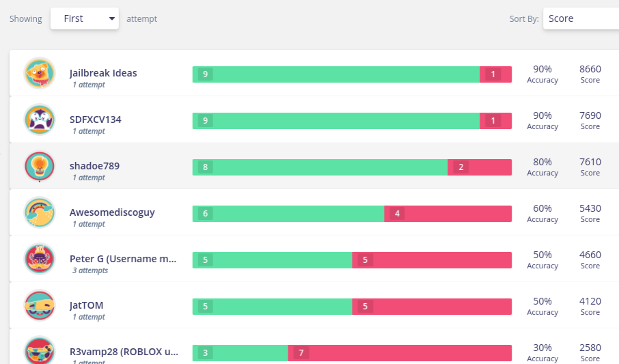This screenshot has height=364, width=619.
Task: Click Jailbreak Ideas player avatar icon
Action: (x=40, y=73)
